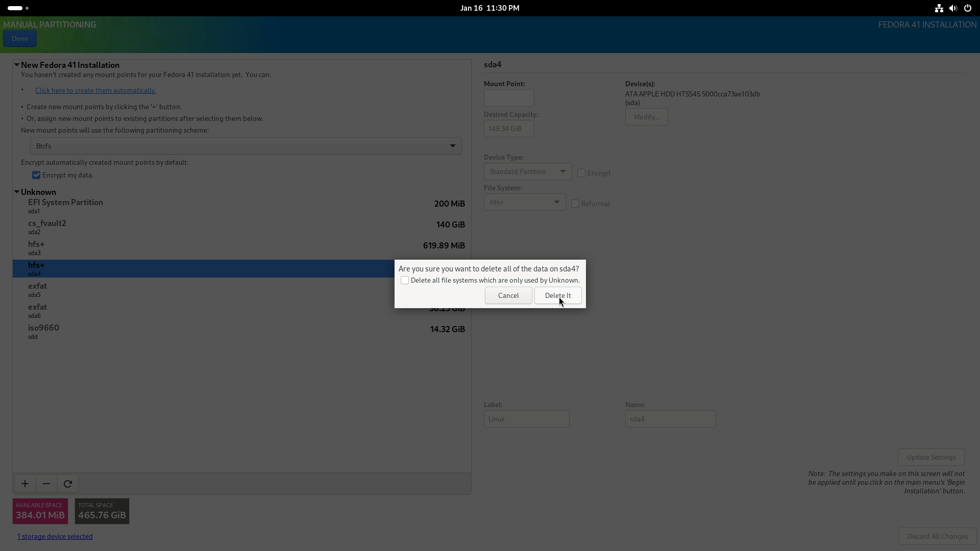The image size is (980, 551).
Task: Toggle 'Encrypt my data' checkbox
Action: (36, 176)
